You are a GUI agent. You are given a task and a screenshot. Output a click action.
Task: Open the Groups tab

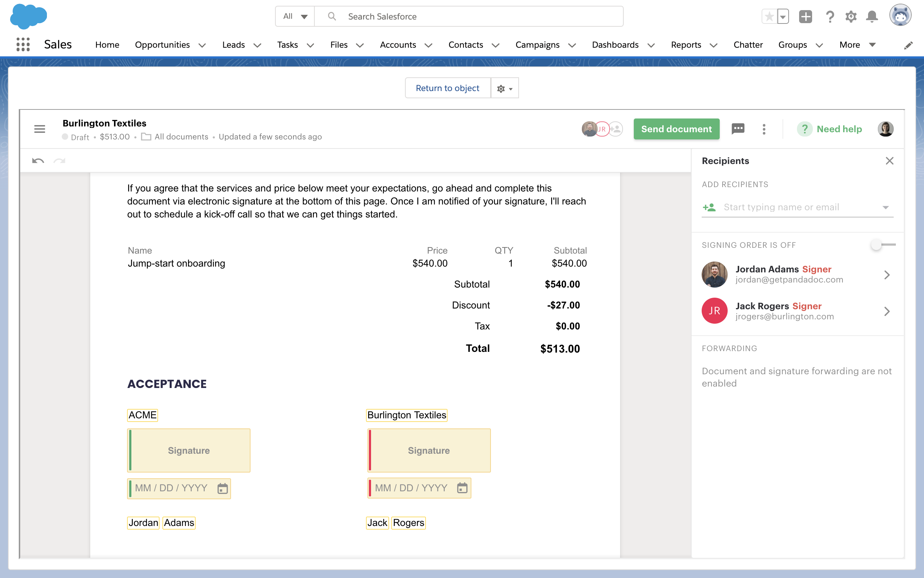click(x=792, y=45)
